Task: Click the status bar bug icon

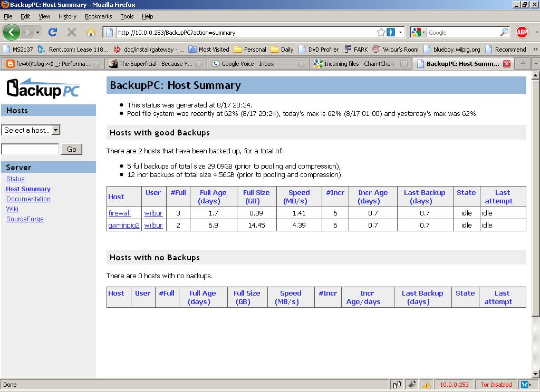Action: tap(412, 385)
